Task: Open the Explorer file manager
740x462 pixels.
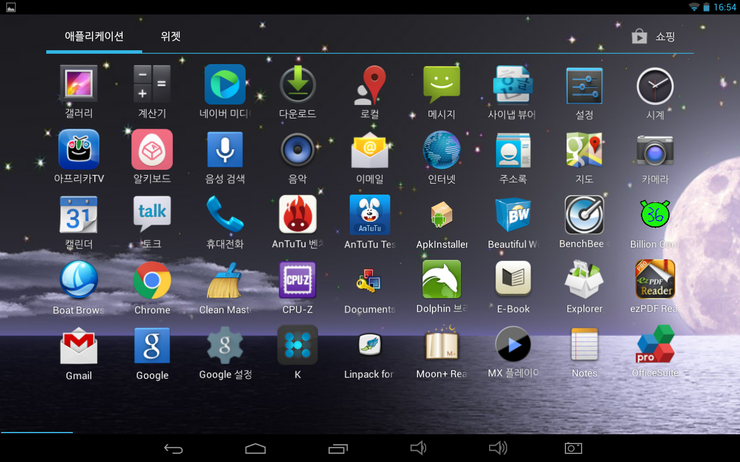Action: click(x=584, y=279)
